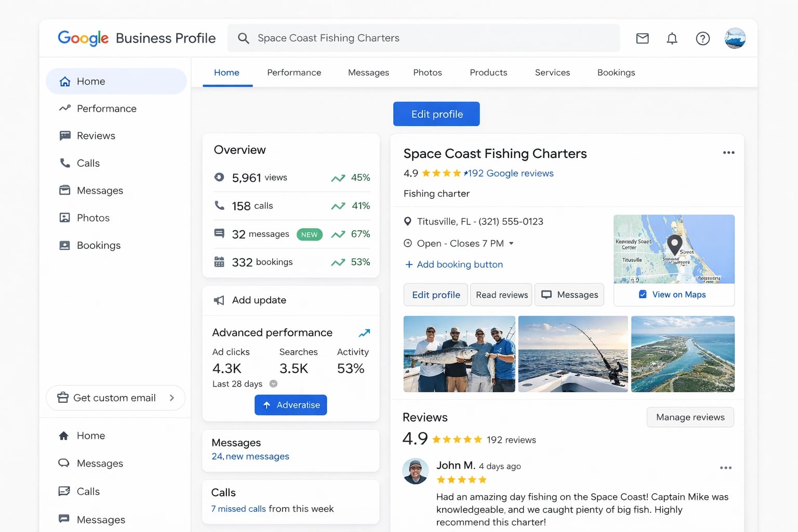Viewport: 798px width, 532px height.
Task: Expand the Last 28 days selector
Action: point(273,384)
